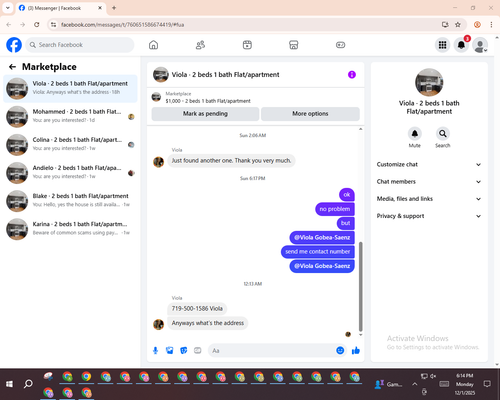The image size is (500, 400).
Task: Open the Marketplace storefront icon
Action: click(x=294, y=45)
